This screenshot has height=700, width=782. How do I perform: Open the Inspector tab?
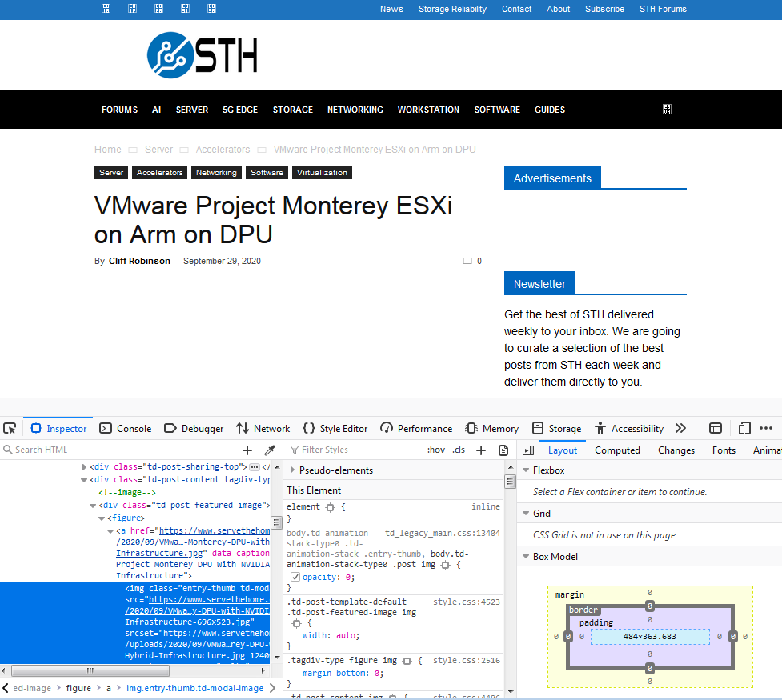tap(58, 428)
